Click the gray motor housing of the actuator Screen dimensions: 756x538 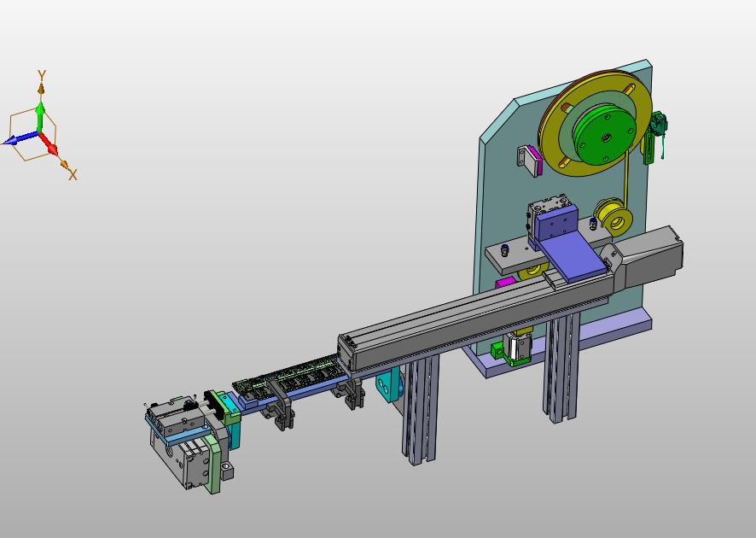point(648,258)
